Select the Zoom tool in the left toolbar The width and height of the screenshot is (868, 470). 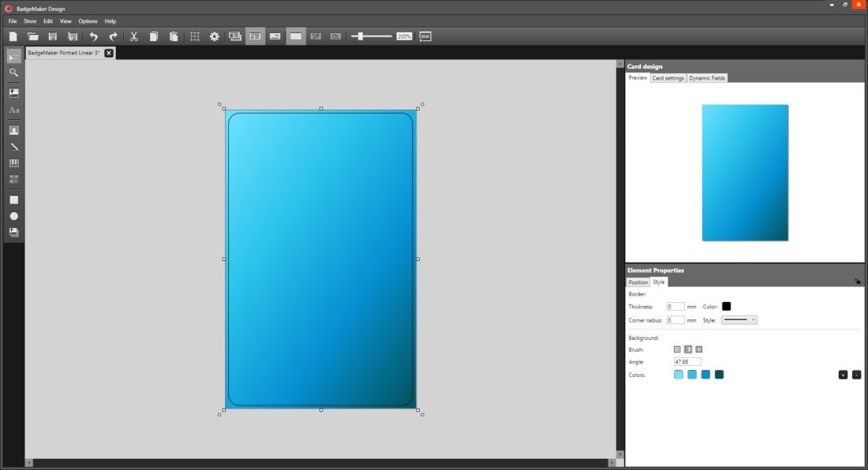13,73
